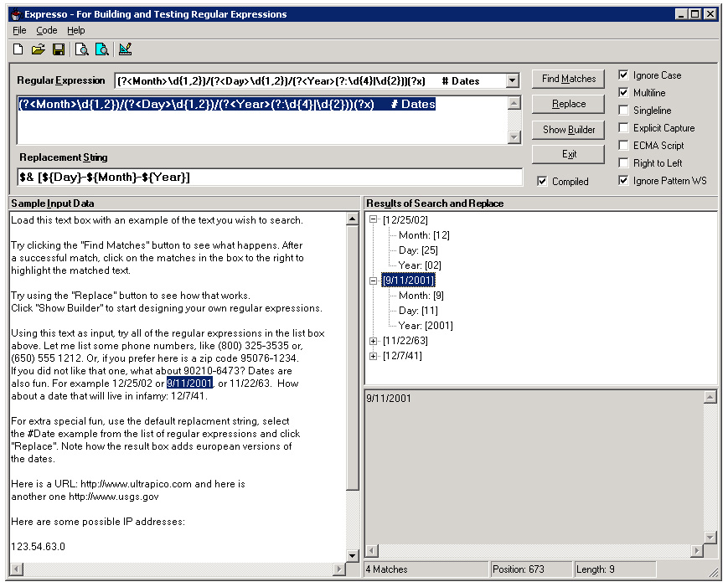Open the Regular Expression dropdown list

click(x=512, y=80)
